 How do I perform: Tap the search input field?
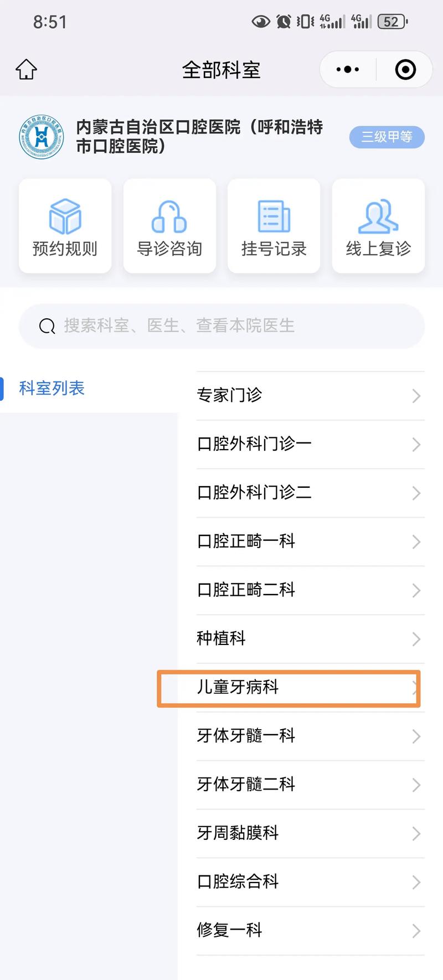click(221, 326)
